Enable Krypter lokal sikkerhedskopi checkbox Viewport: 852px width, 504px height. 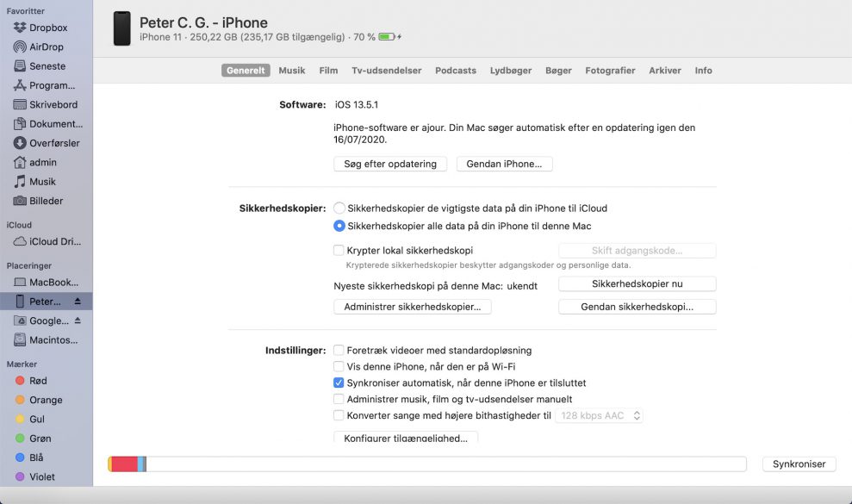point(339,251)
